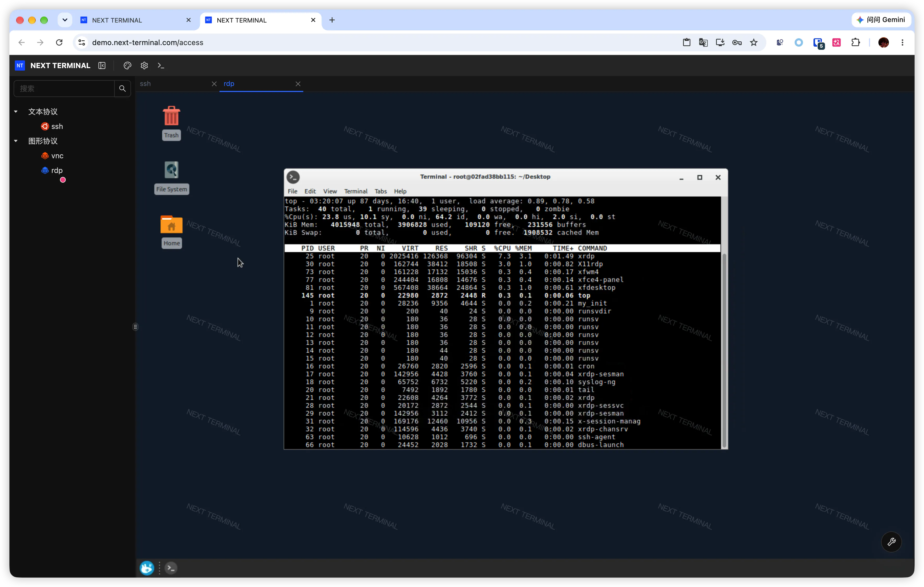Click the search magnifier button

coord(122,89)
